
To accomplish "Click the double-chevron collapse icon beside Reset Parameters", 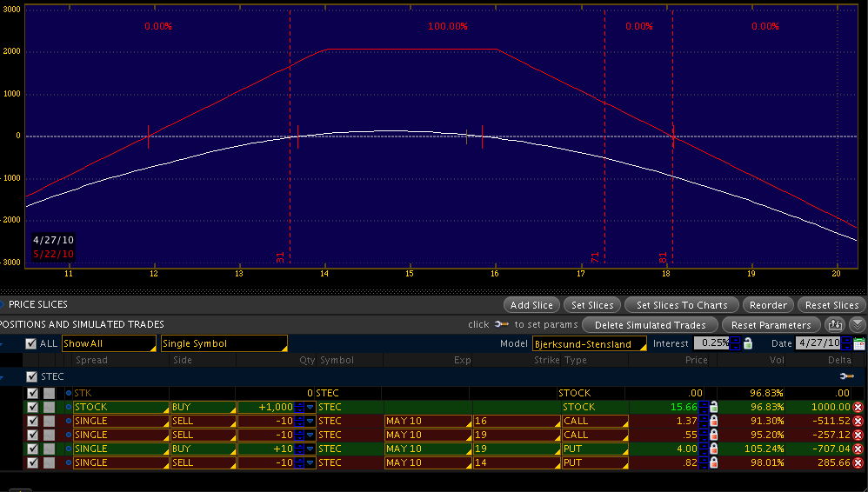I will [858, 324].
